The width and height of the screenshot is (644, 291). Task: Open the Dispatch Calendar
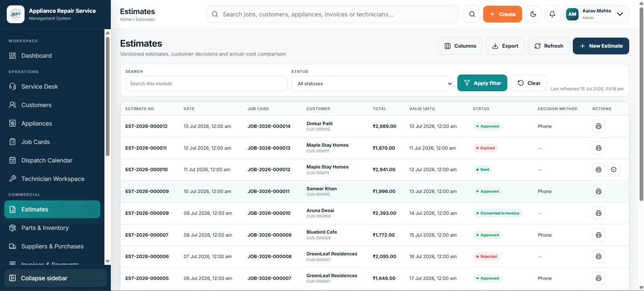(52, 160)
